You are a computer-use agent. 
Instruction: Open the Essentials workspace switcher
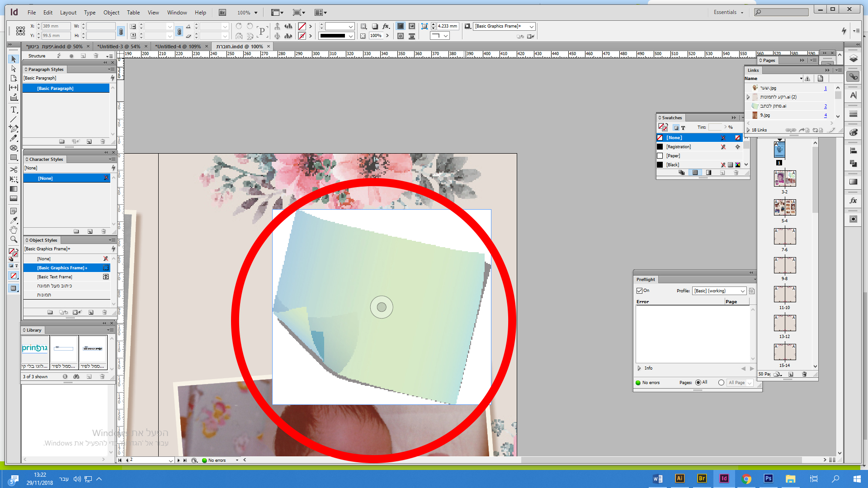pyautogui.click(x=728, y=12)
